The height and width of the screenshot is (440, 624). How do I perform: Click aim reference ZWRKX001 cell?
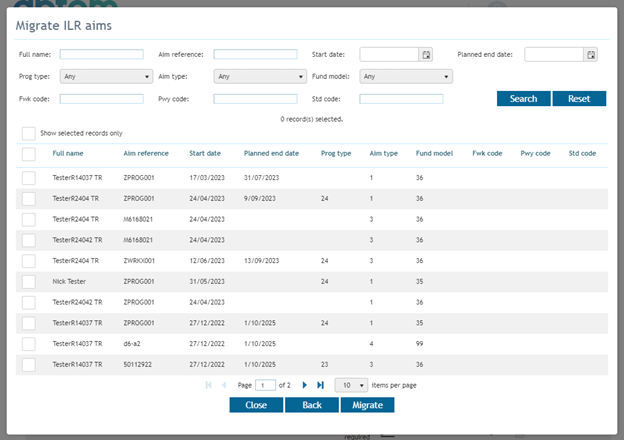coord(139,261)
